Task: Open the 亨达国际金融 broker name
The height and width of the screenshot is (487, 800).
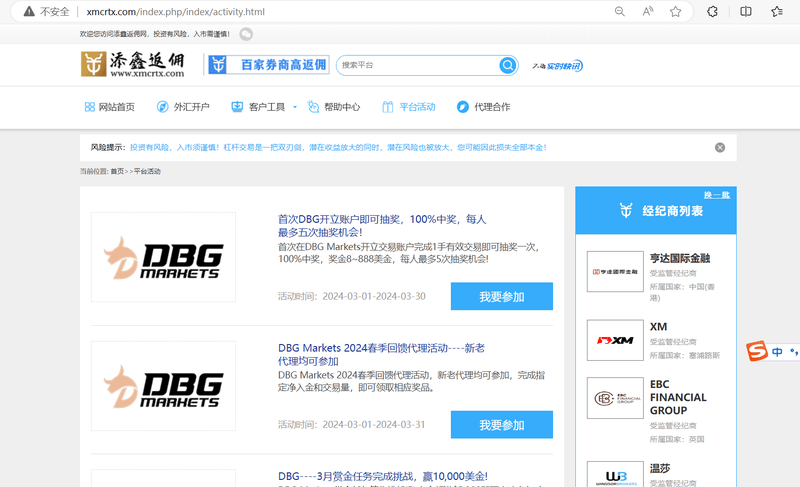Action: pyautogui.click(x=680, y=258)
